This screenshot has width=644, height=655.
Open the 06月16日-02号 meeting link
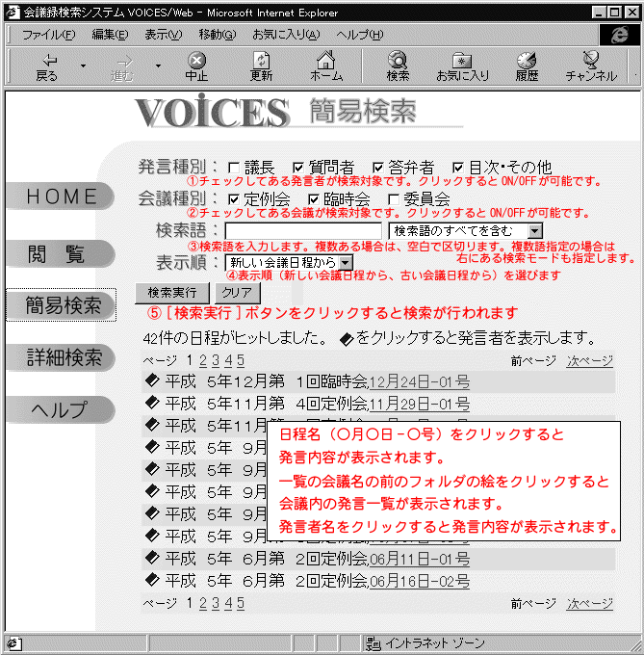420,581
